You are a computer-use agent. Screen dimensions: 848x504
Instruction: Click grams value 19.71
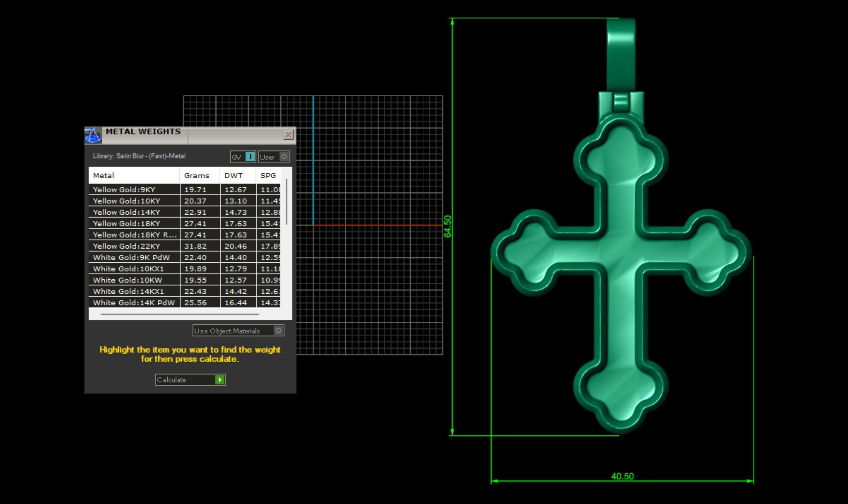195,190
